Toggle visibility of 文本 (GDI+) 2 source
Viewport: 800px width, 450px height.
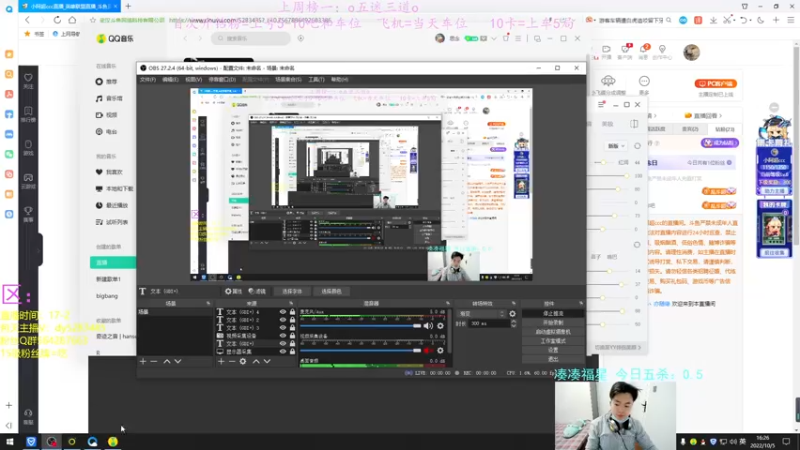pos(283,320)
